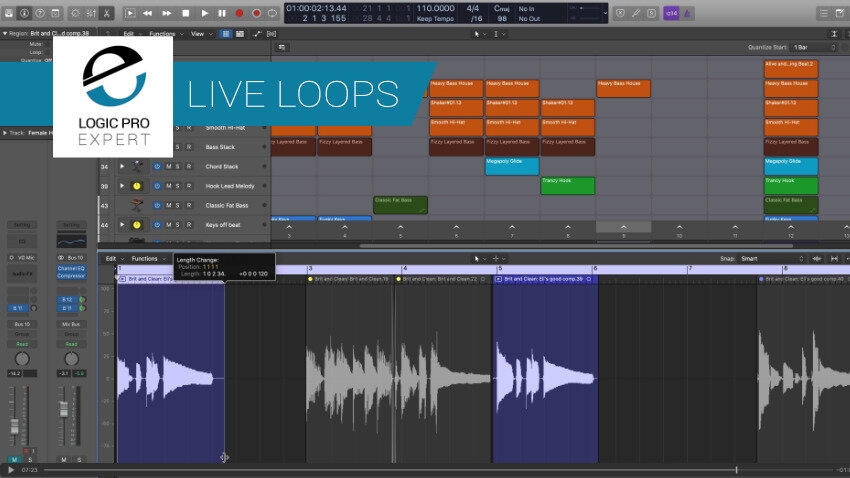This screenshot has width=850, height=478.
Task: Select region Brit and Clean.19 header
Action: [x=351, y=279]
